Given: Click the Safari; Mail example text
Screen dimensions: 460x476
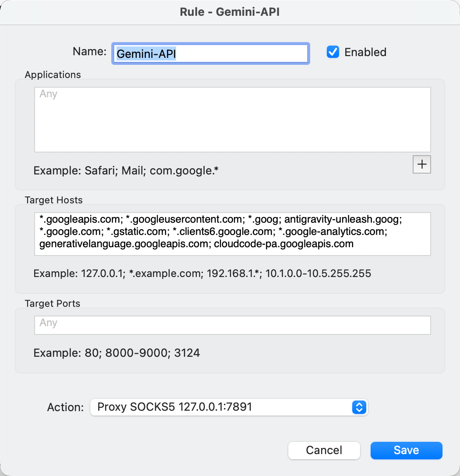Looking at the screenshot, I should 126,171.
